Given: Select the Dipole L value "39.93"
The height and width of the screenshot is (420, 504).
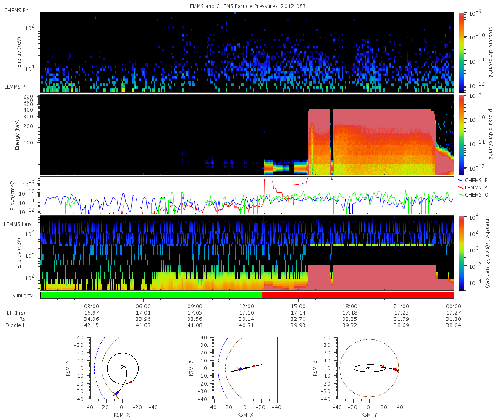Looking at the screenshot, I should [x=299, y=325].
